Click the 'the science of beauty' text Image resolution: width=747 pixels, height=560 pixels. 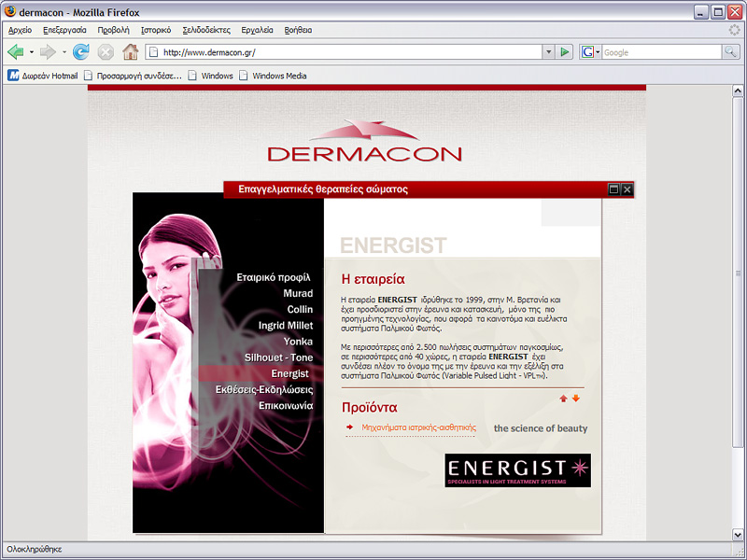coord(541,428)
